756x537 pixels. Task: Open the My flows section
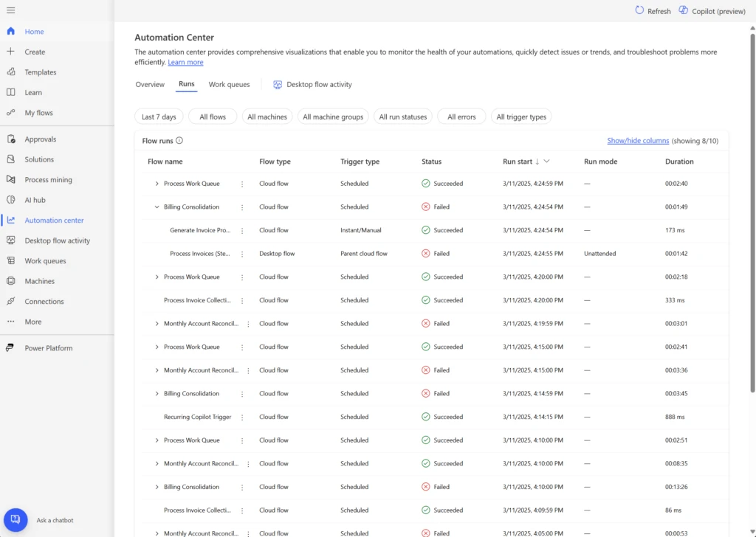click(37, 112)
